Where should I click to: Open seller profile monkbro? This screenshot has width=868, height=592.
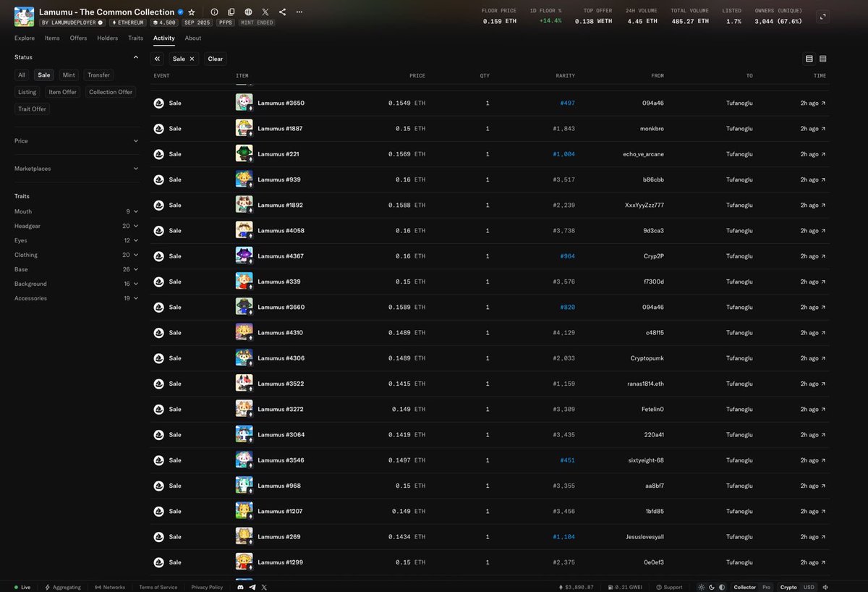[x=652, y=129]
